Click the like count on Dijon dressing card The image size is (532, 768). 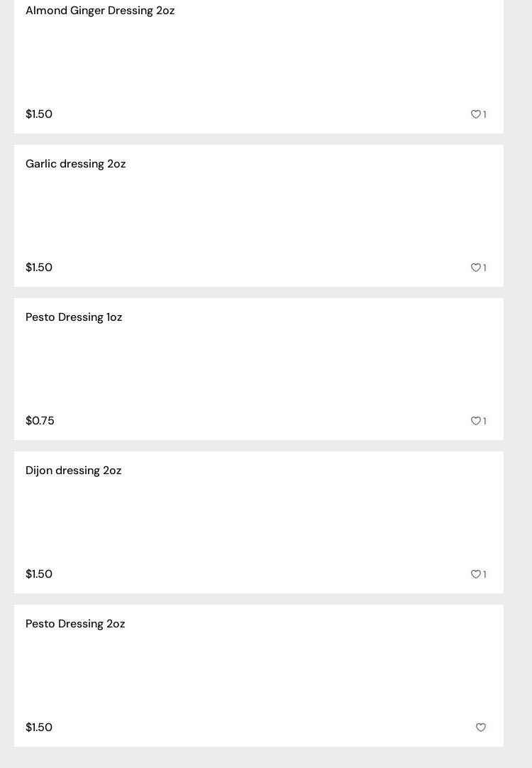tap(485, 574)
